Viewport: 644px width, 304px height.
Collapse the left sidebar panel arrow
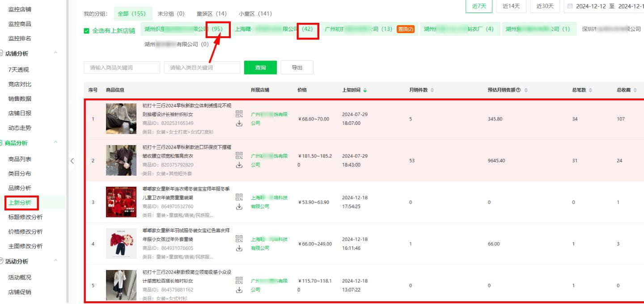(73, 162)
